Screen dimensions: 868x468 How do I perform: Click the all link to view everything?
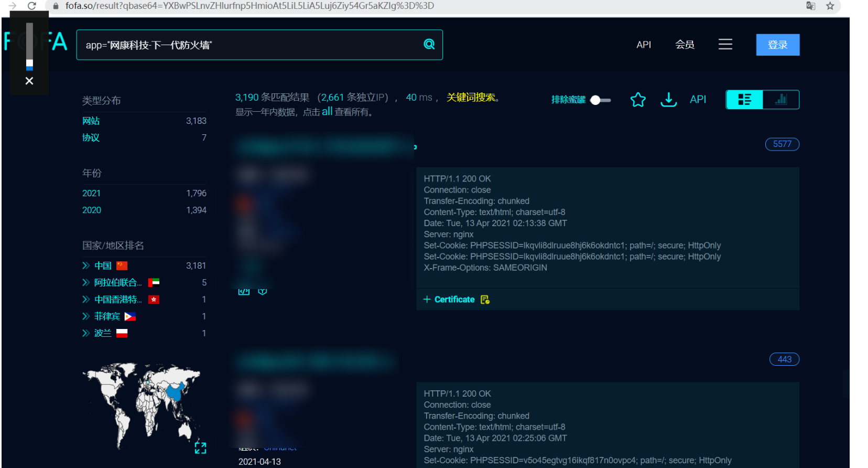point(327,111)
